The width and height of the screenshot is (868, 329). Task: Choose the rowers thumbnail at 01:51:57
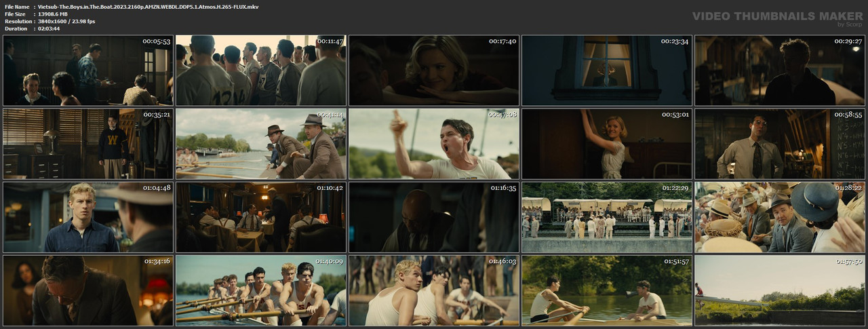click(607, 290)
